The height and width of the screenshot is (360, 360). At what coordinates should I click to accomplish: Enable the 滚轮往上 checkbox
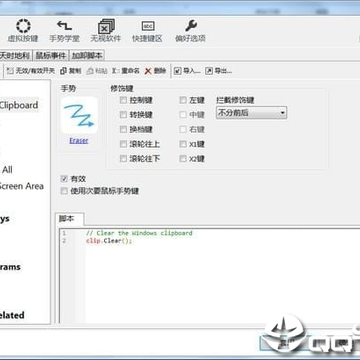pyautogui.click(x=123, y=144)
